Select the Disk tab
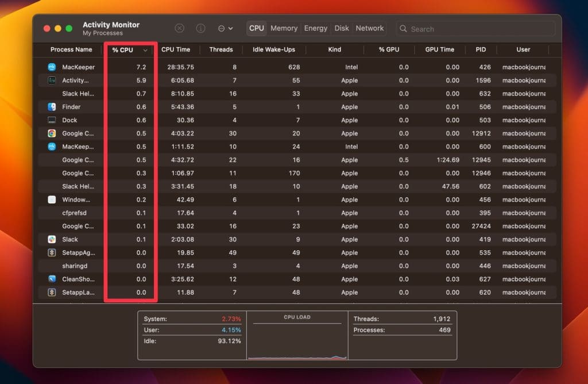Screen dimensions: 588x384 tap(341, 28)
